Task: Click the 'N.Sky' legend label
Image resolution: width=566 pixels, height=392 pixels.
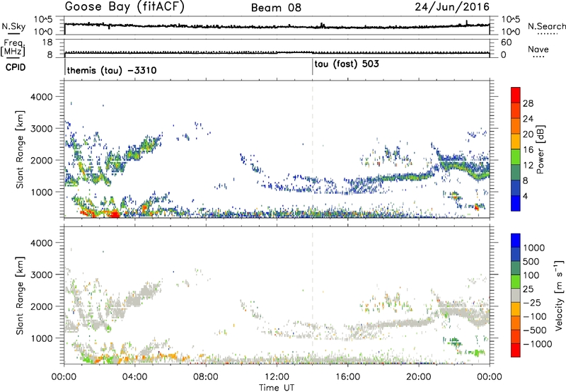Action: [x=13, y=26]
